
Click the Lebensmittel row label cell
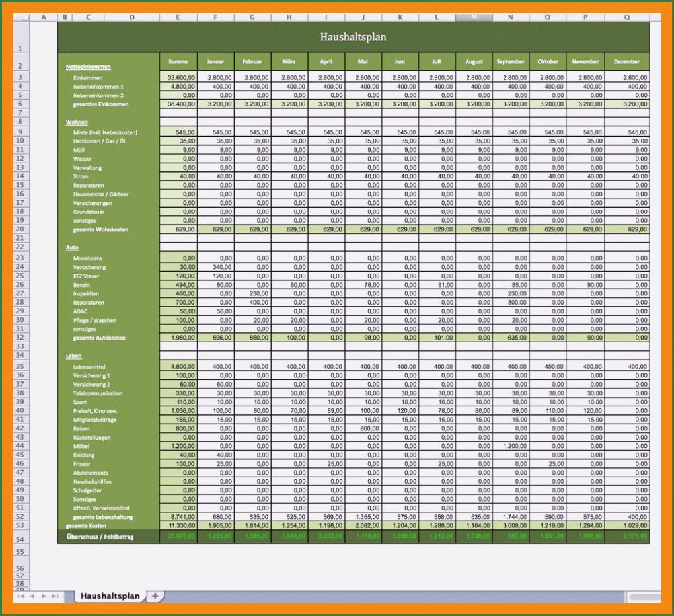89,367
